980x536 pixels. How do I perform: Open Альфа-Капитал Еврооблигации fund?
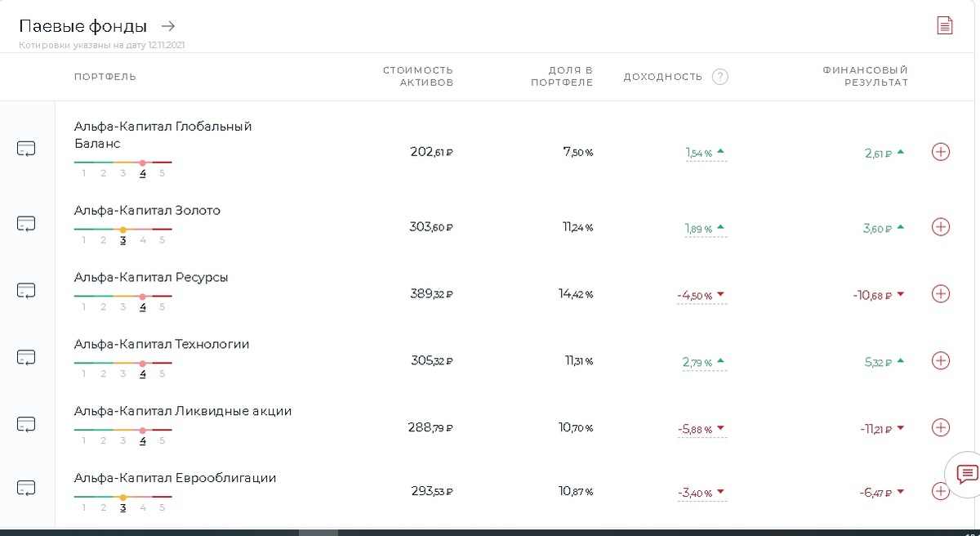pos(175,479)
